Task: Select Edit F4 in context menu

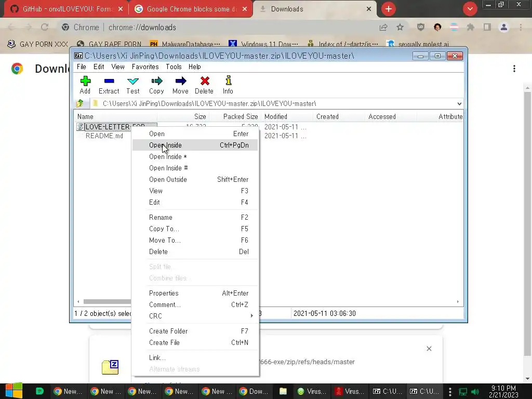Action: click(195, 202)
